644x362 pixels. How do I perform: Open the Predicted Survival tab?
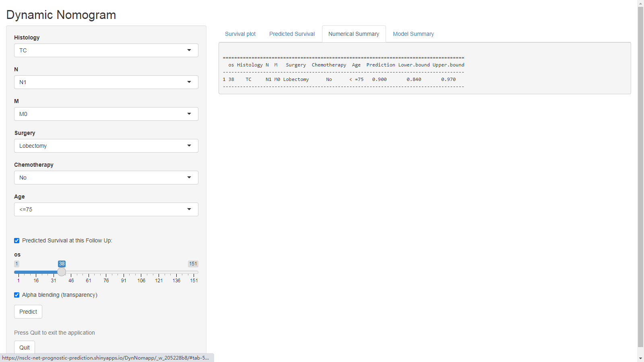[292, 34]
